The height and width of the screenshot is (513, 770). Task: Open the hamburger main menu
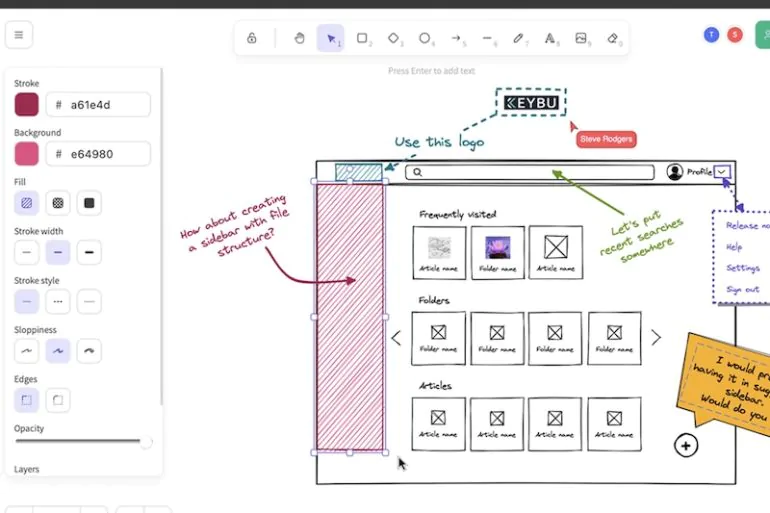(19, 35)
